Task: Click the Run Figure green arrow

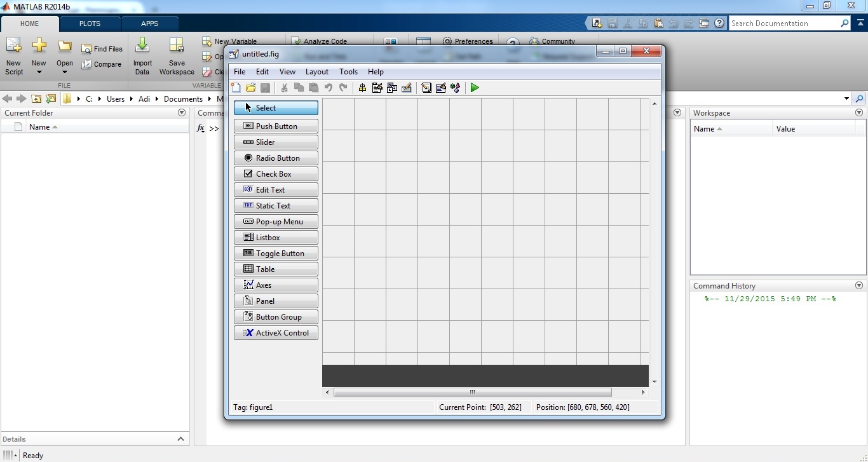Action: tap(475, 88)
